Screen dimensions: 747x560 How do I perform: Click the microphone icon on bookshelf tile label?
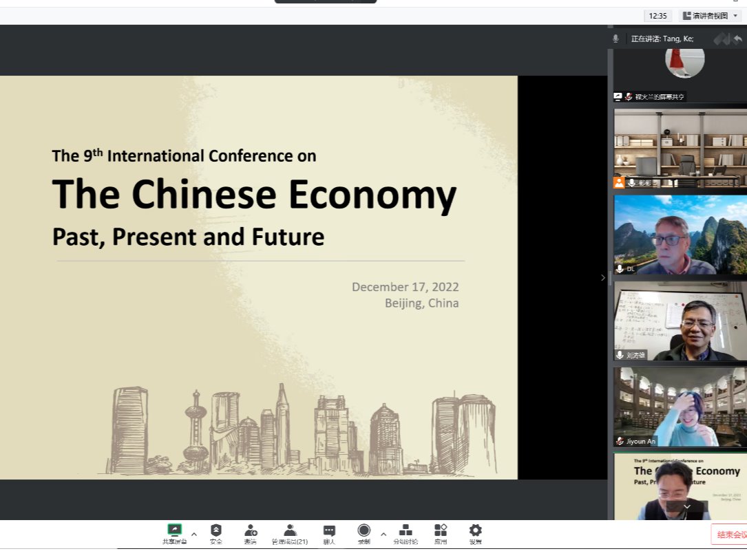(x=632, y=182)
